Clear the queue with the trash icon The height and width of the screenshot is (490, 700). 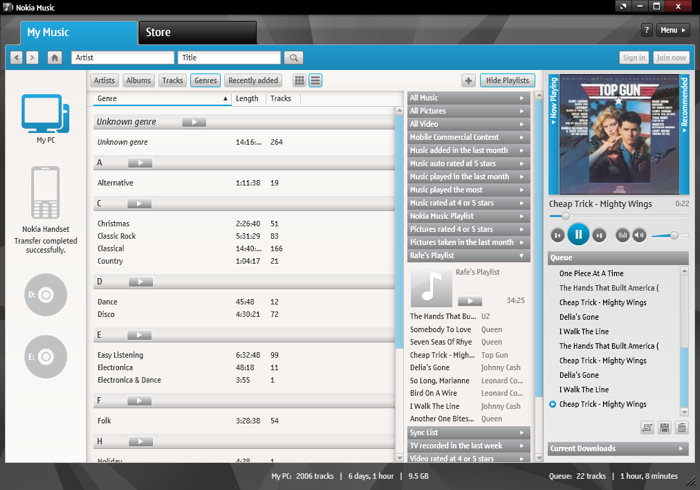[x=681, y=428]
